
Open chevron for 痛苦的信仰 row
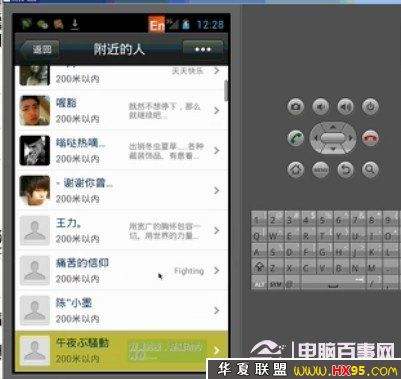(x=217, y=270)
